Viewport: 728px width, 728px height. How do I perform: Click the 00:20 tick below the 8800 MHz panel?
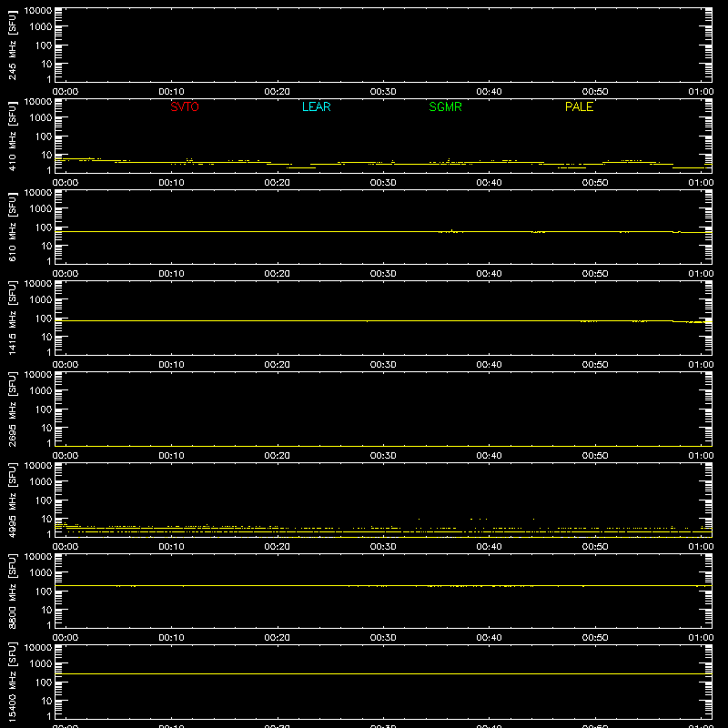pos(278,638)
